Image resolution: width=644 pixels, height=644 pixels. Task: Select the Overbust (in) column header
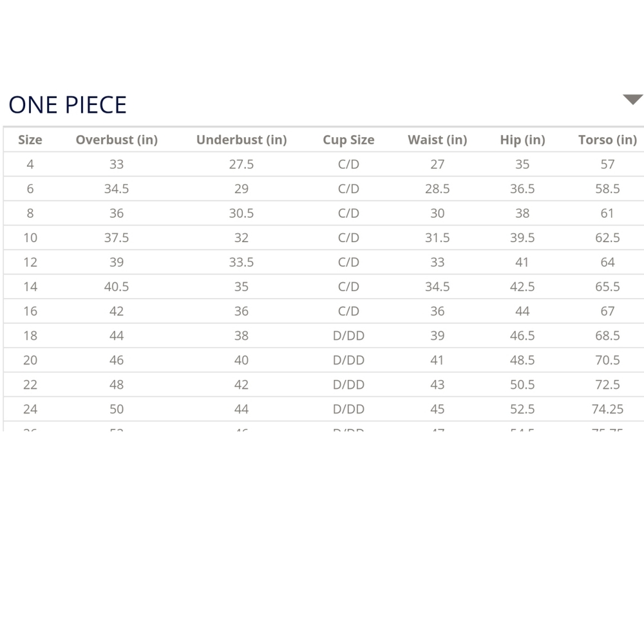pyautogui.click(x=117, y=140)
